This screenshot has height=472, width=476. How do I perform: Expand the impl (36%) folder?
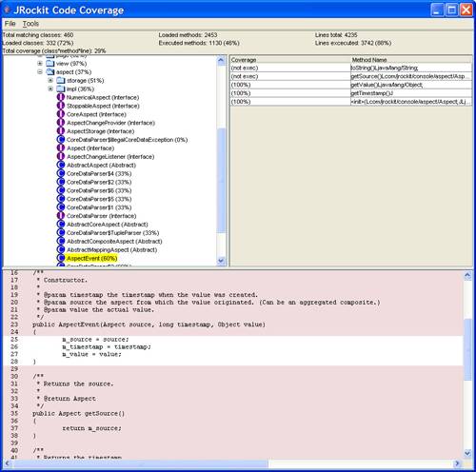(x=50, y=88)
